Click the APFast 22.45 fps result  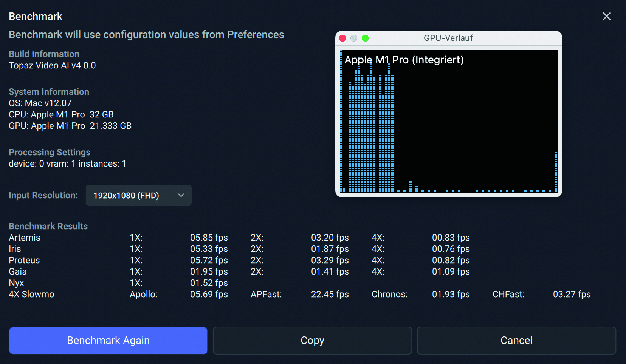click(330, 294)
